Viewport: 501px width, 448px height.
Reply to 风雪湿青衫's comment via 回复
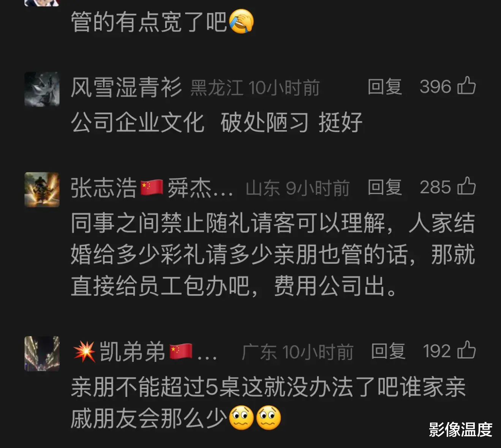pos(385,87)
